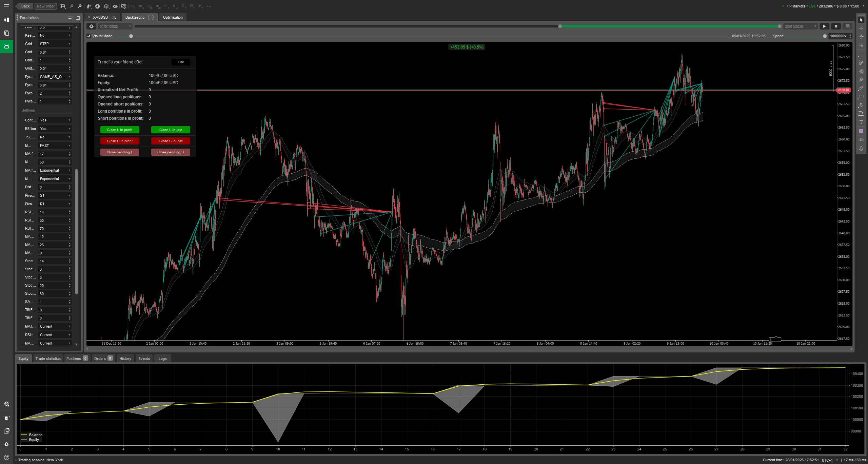The image size is (868, 464).
Task: Switch to the Optimisation tab
Action: click(x=173, y=17)
